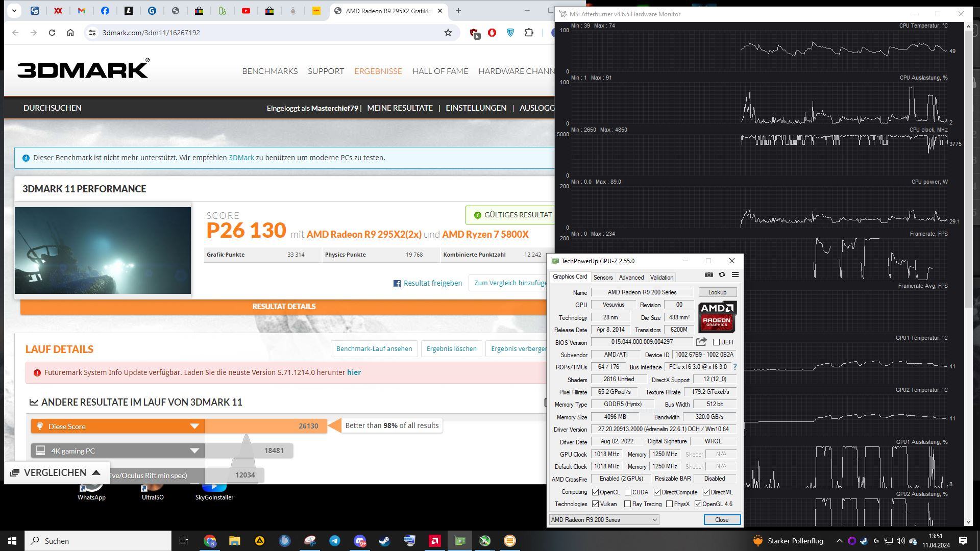
Task: Expand the 4K gaming PC dropdown
Action: (x=194, y=451)
